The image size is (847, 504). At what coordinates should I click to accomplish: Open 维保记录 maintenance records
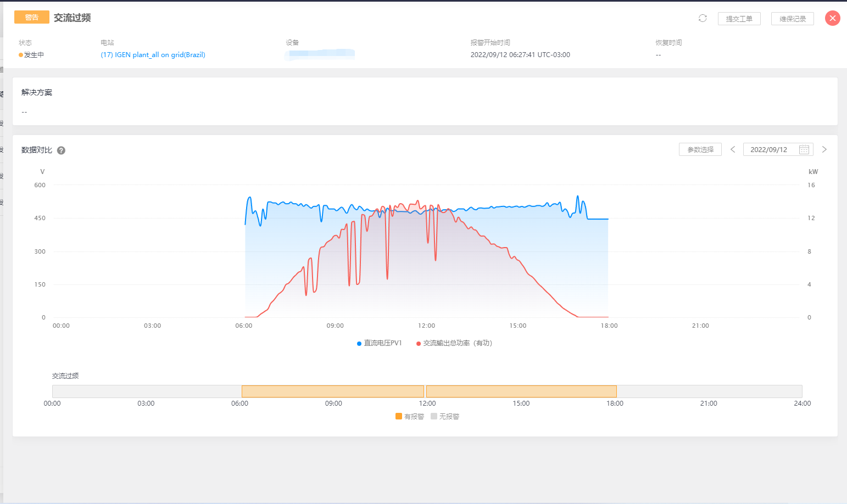[792, 19]
